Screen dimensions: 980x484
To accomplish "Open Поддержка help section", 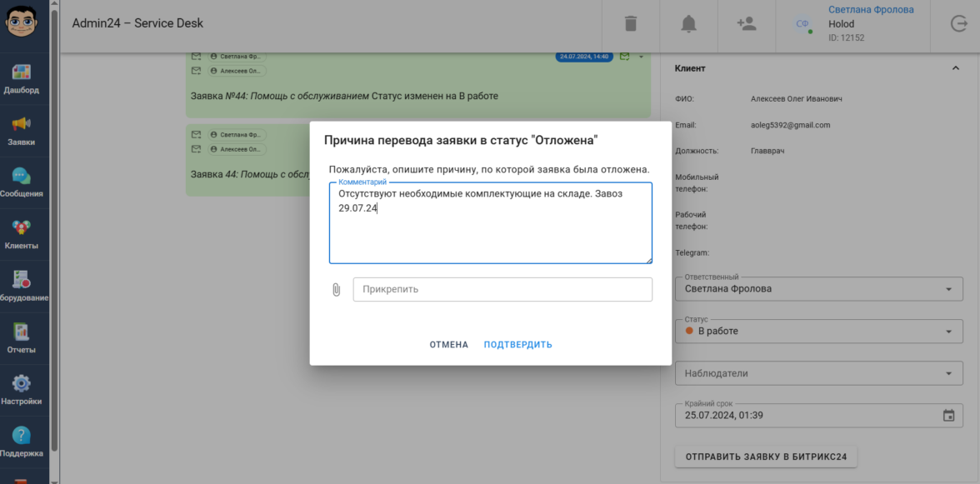I will click(x=22, y=442).
